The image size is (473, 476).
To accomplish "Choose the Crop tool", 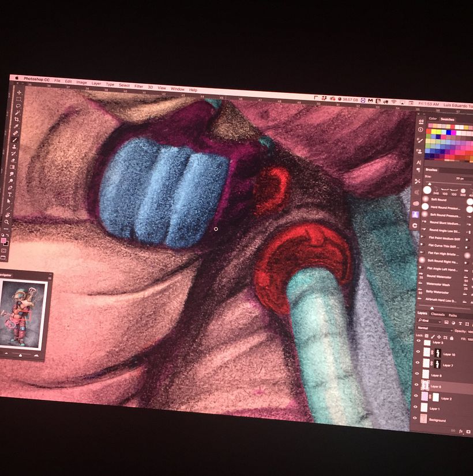I will coord(17,119).
